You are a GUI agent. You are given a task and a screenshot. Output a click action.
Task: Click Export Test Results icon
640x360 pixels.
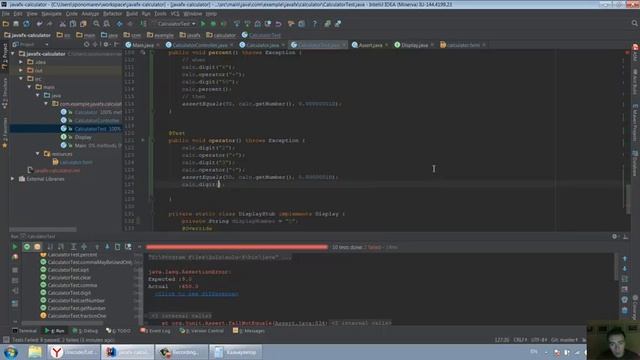pyautogui.click(x=128, y=247)
